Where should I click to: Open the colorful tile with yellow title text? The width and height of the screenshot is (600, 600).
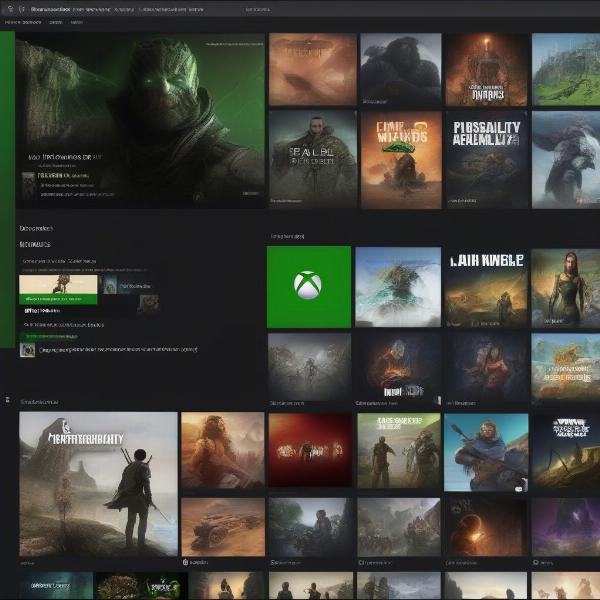[x=566, y=367]
